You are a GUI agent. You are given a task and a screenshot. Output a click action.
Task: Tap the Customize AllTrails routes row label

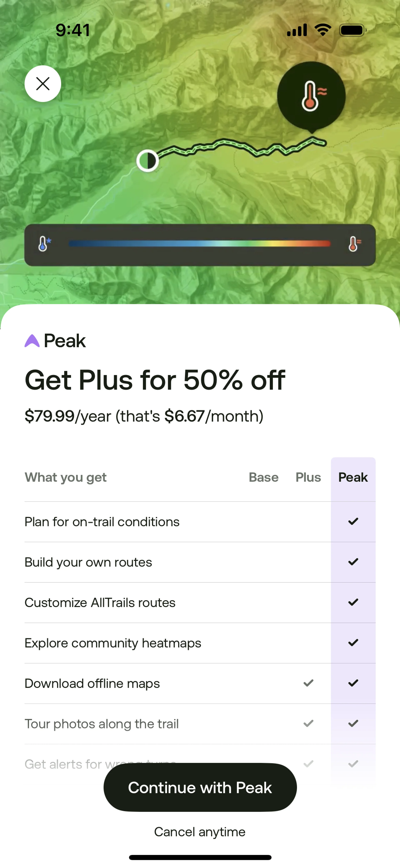coord(100,603)
